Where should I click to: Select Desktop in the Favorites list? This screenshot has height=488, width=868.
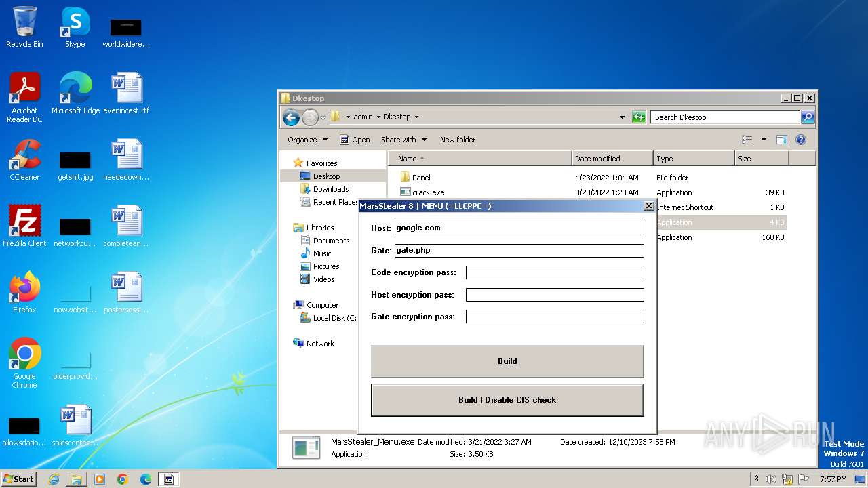(326, 176)
